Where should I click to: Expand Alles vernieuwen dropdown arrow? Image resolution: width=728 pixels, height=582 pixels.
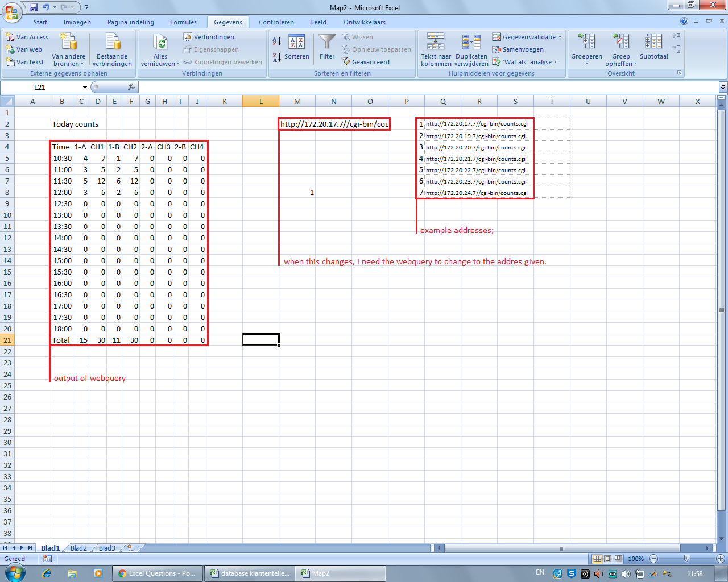(178, 64)
